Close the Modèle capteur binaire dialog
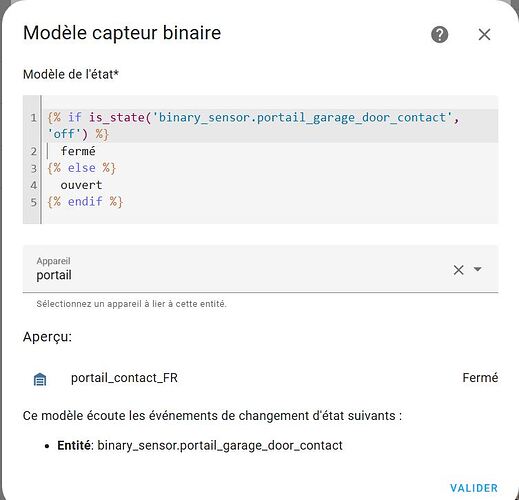 click(x=484, y=34)
